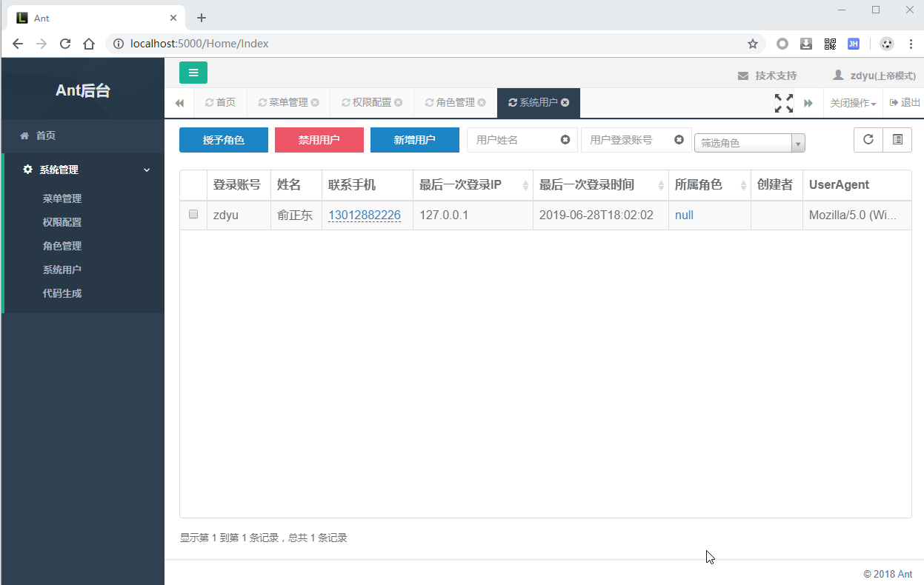Click the Ant后台 sidebar title
Image resolution: width=924 pixels, height=585 pixels.
[82, 90]
